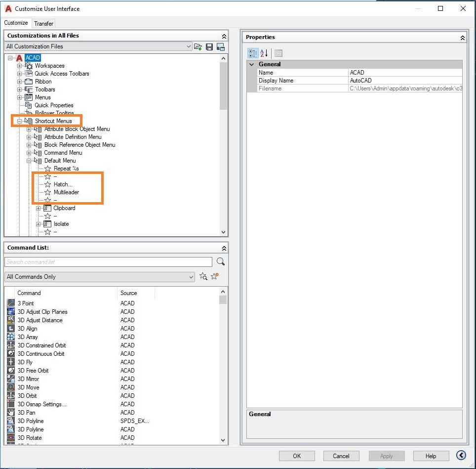476x469 pixels.
Task: Collapse the Shortcut Menus node
Action: [19, 121]
